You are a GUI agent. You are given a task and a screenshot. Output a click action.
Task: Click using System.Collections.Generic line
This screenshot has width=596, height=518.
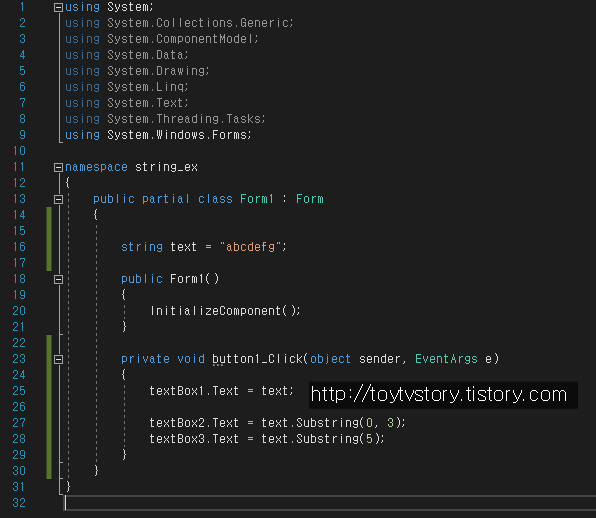(x=179, y=23)
